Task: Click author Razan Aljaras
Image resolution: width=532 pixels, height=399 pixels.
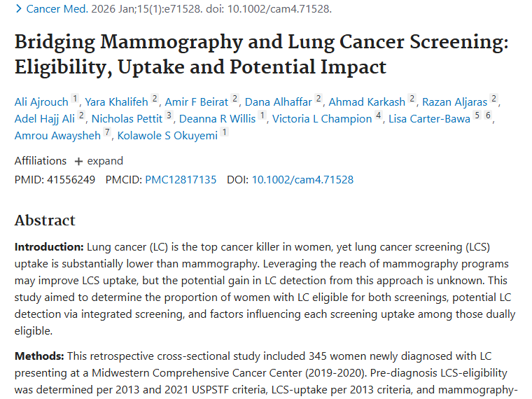Action: [x=454, y=102]
